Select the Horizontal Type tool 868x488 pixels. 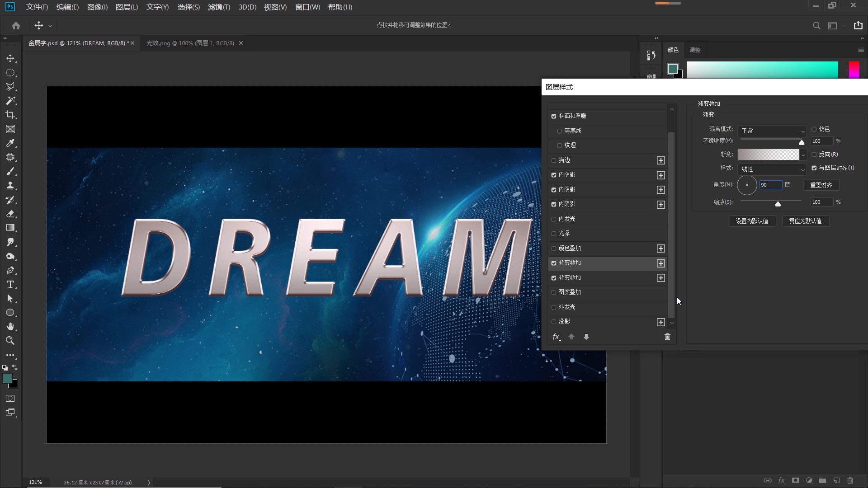[10, 285]
